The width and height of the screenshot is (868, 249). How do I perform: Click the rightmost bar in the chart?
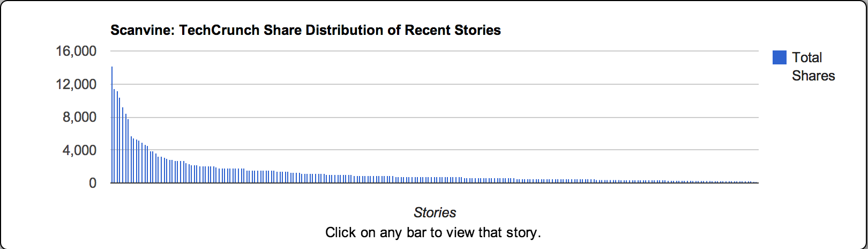point(756,182)
